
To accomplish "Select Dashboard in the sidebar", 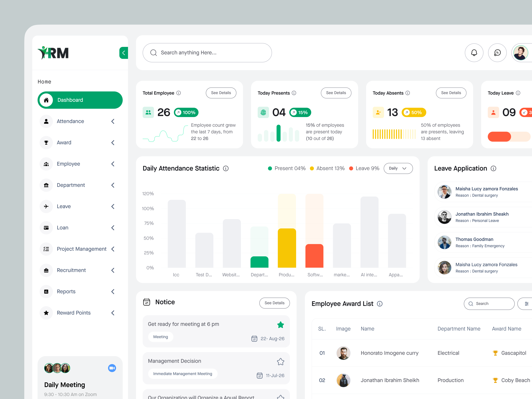I will coord(80,100).
